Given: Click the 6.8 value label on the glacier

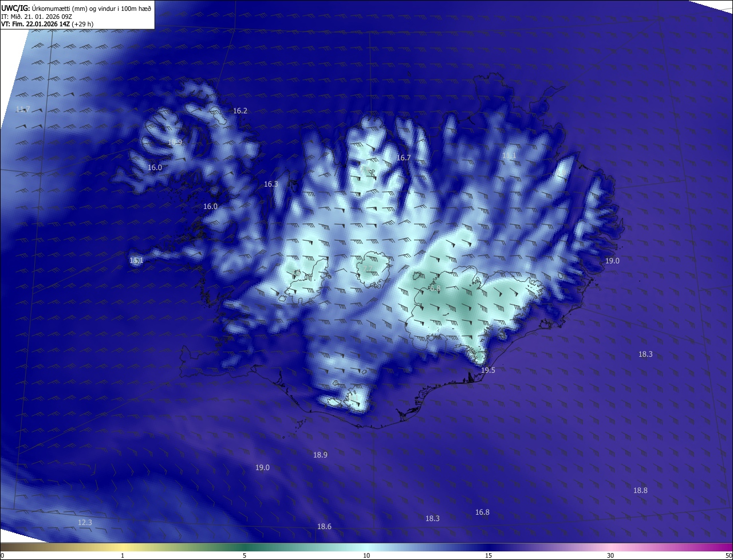Looking at the screenshot, I should click(x=435, y=289).
